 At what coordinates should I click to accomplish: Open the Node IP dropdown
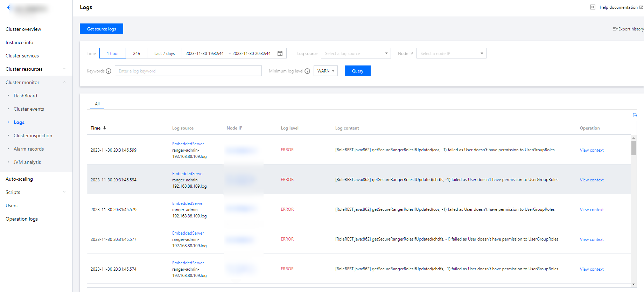tap(451, 54)
